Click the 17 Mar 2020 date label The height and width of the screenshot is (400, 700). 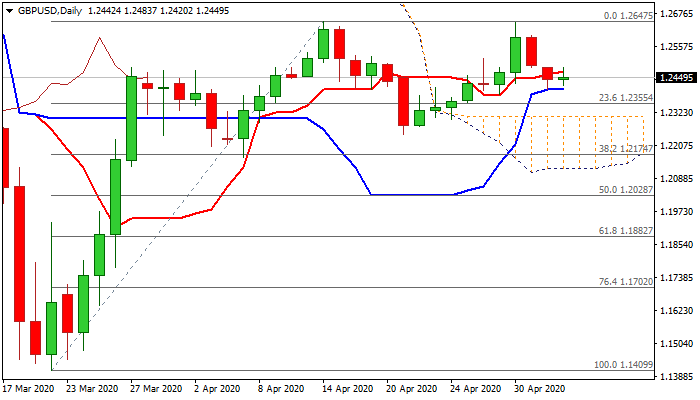(x=27, y=388)
